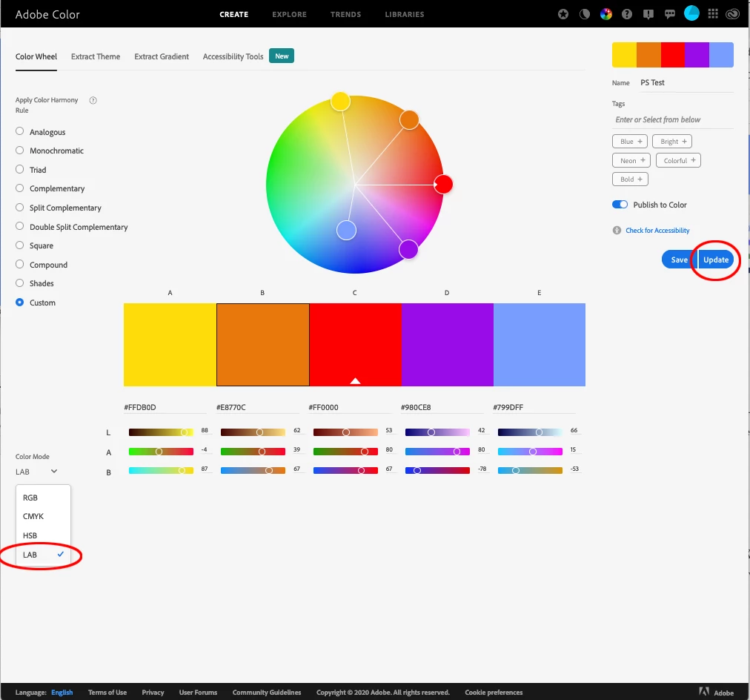Image resolution: width=750 pixels, height=700 pixels.
Task: Add the Bright tag
Action: pos(672,141)
